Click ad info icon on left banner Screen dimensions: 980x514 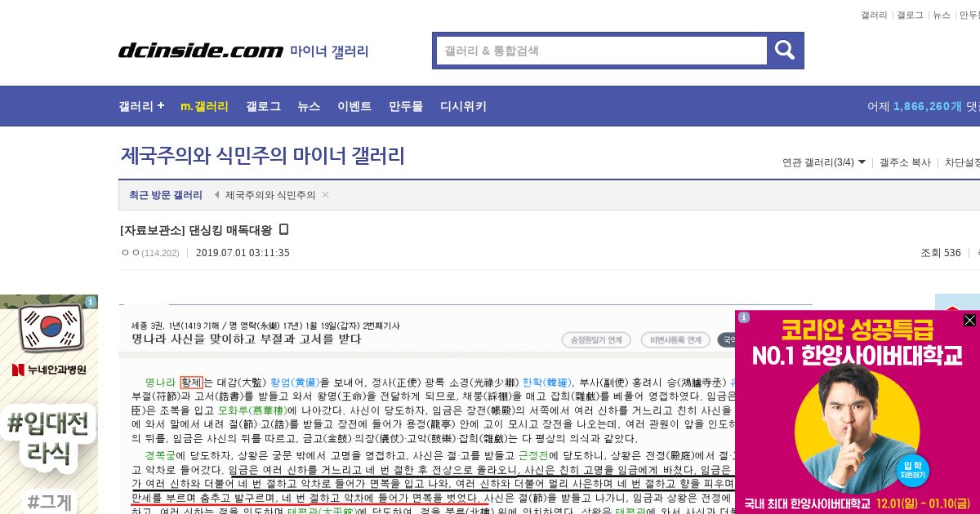click(x=90, y=302)
